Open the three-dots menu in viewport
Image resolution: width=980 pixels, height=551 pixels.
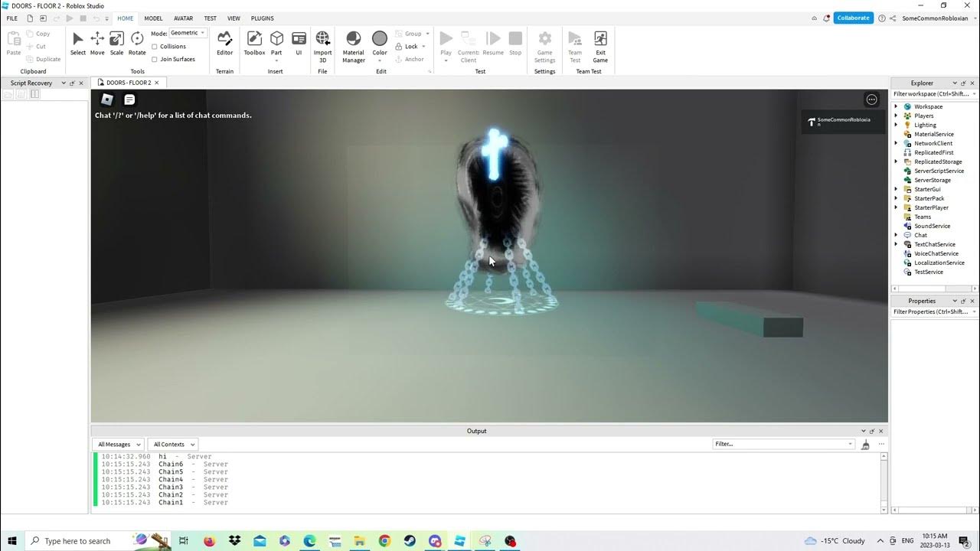coord(871,99)
